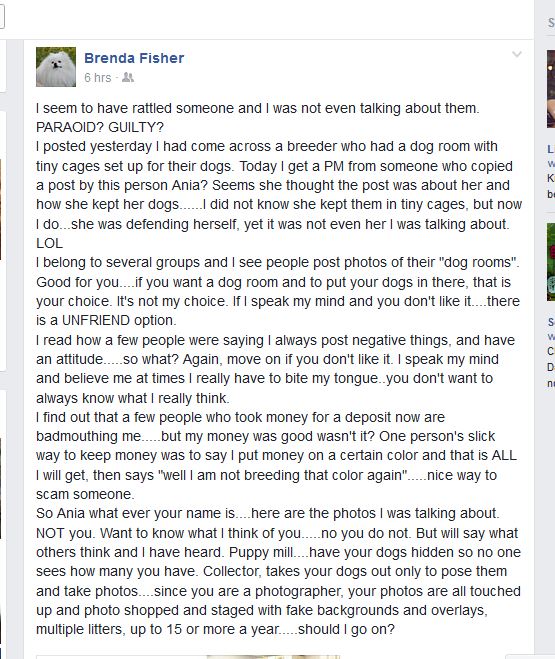555x659 pixels.
Task: Click the website line under the first sidebar ad title
Action: [551, 163]
